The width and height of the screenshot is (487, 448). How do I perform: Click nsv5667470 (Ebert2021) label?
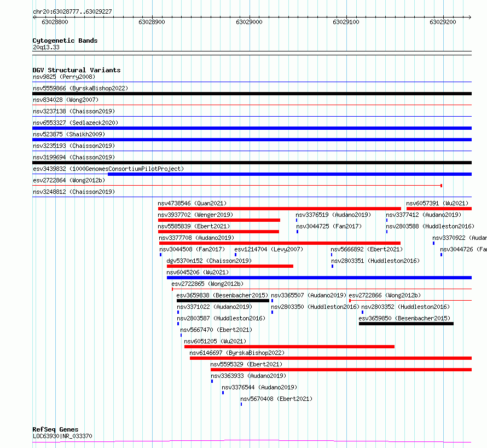(x=216, y=330)
